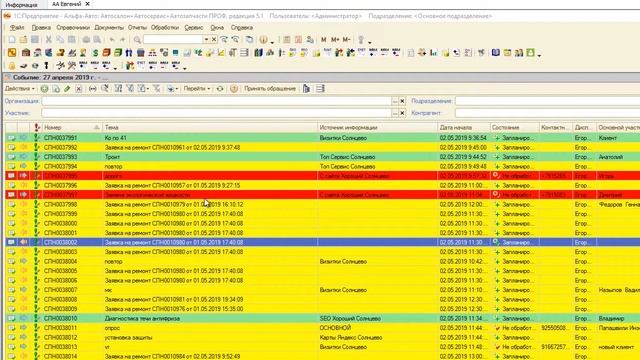Select row СПН0038010 Диагностика течи антифриза
Screen dimensions: 640x360
(322, 318)
